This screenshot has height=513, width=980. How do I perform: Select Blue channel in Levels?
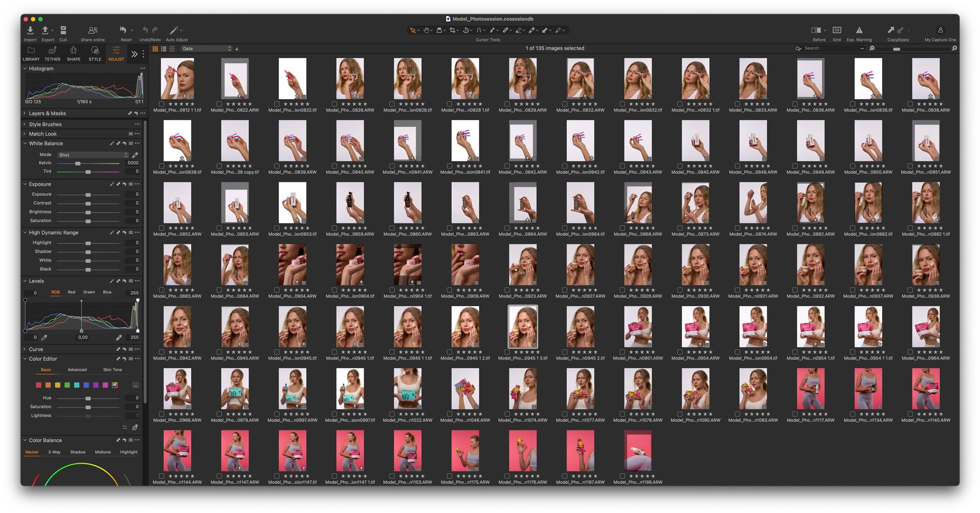[x=107, y=292]
